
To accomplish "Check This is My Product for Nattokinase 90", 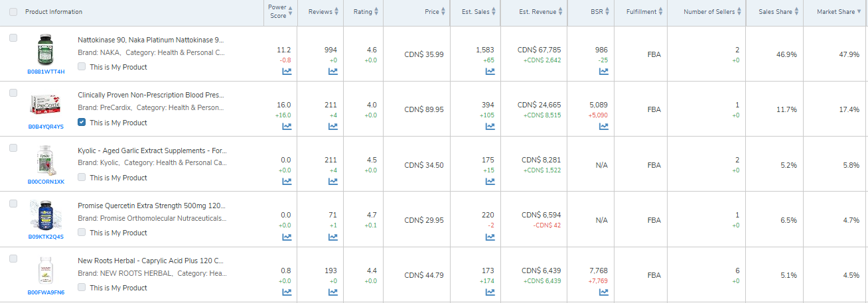I will [x=82, y=67].
